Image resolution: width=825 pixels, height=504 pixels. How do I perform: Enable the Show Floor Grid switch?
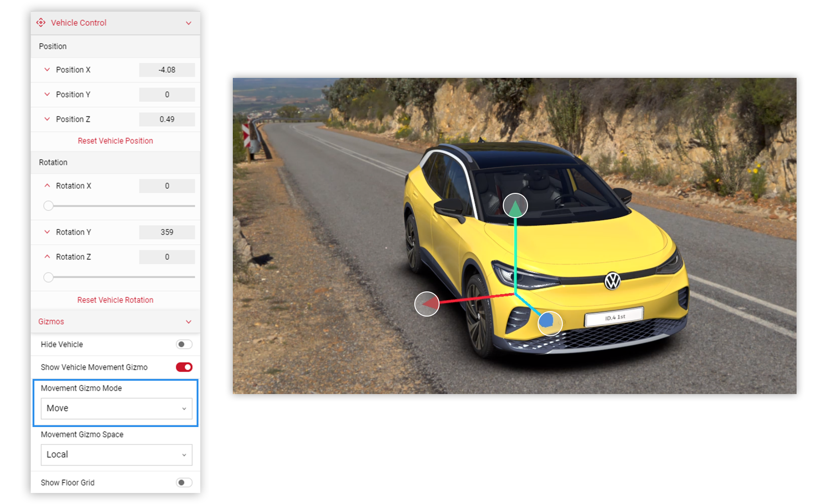pyautogui.click(x=184, y=482)
